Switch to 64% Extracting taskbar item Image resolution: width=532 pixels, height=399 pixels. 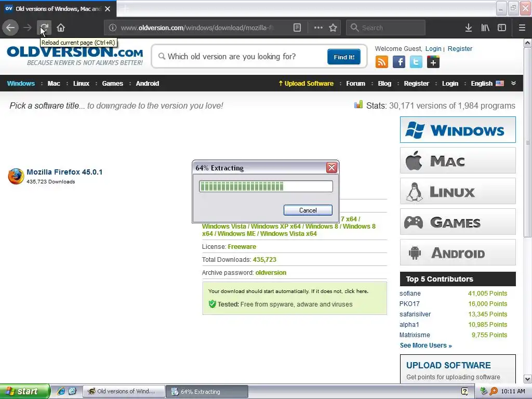(x=207, y=392)
